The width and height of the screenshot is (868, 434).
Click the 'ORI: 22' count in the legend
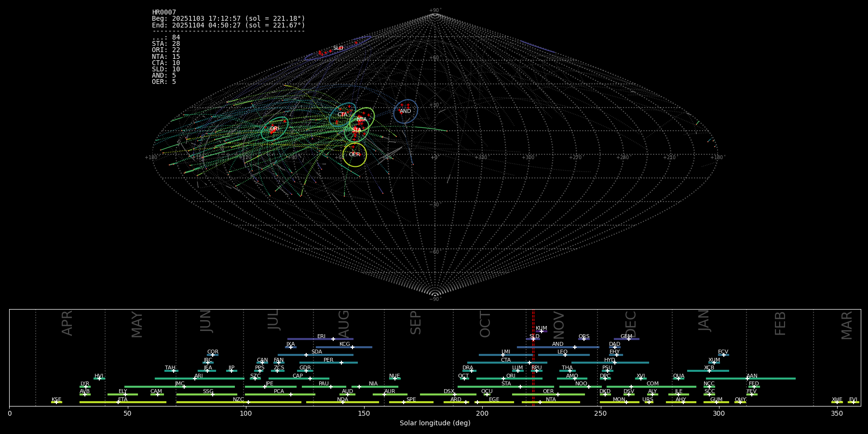166,50
